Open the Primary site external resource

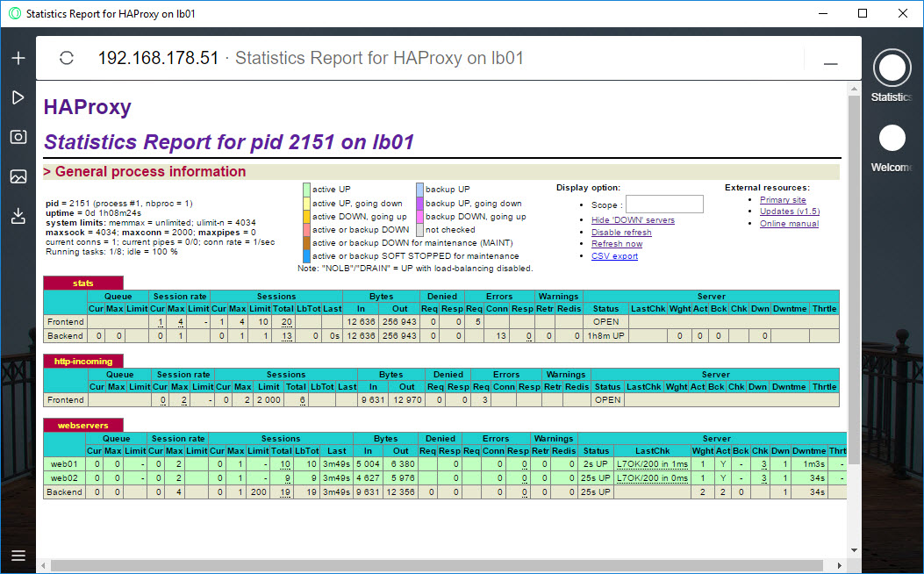(x=783, y=200)
